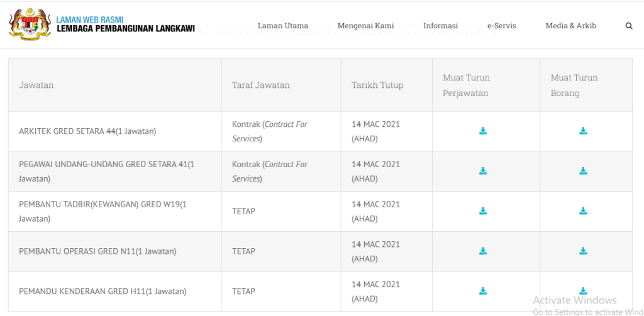Download job description for PEMBANTU TADBIR(KEWANGAN)
644x316 pixels.
tap(483, 211)
